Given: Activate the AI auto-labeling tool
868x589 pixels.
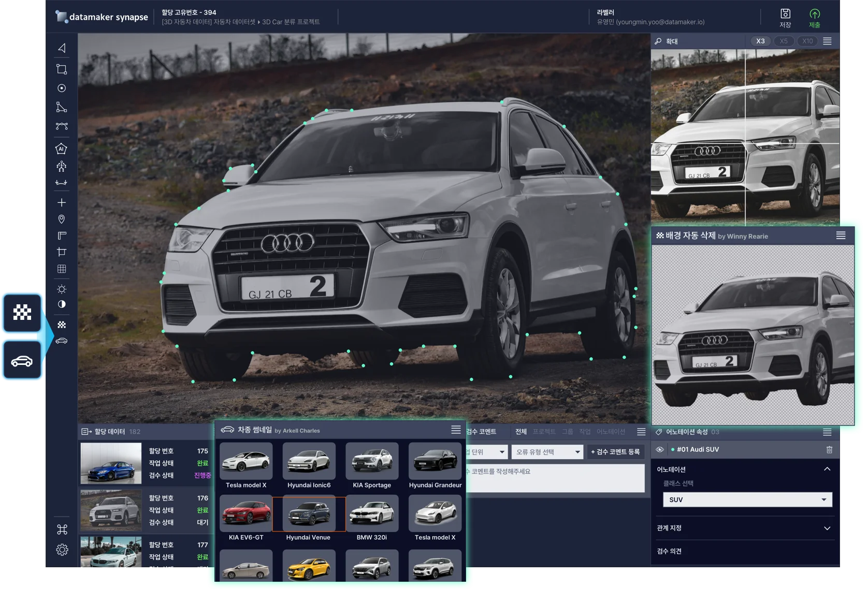Looking at the screenshot, I should coord(62,149).
